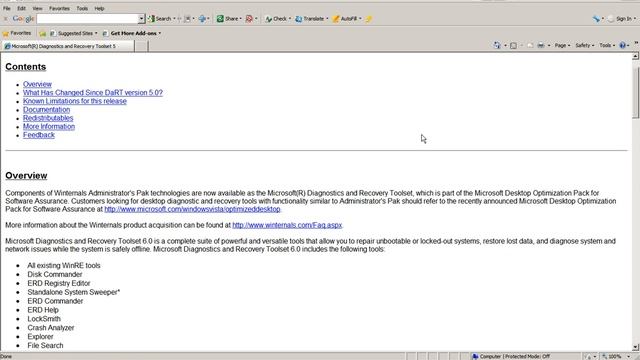
Task: Follow the Redistributables link
Action: click(48, 118)
